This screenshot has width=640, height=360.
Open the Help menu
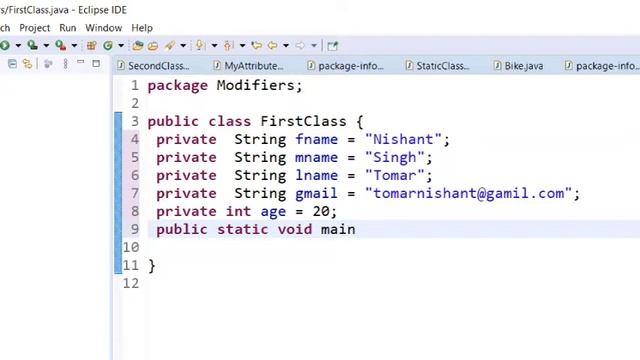click(142, 28)
